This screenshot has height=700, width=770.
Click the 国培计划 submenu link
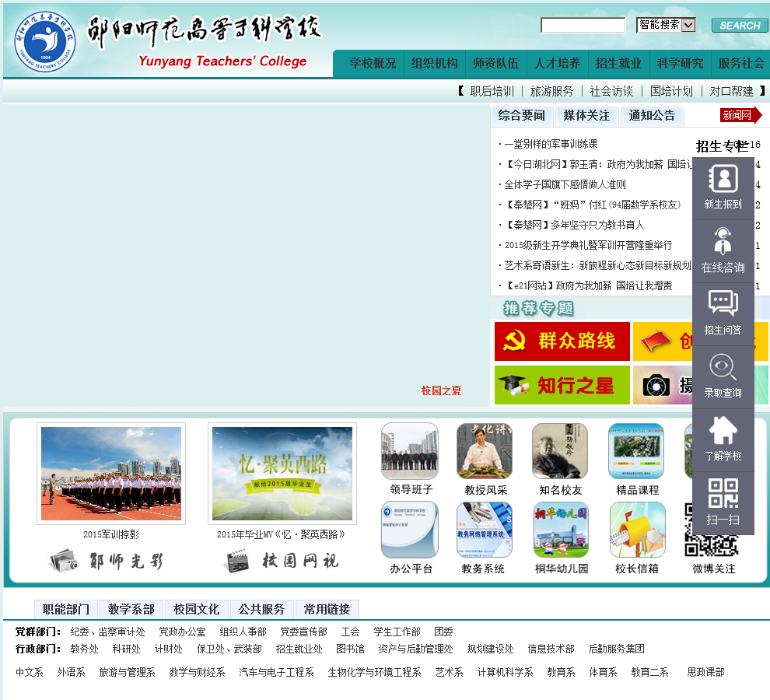pos(671,91)
